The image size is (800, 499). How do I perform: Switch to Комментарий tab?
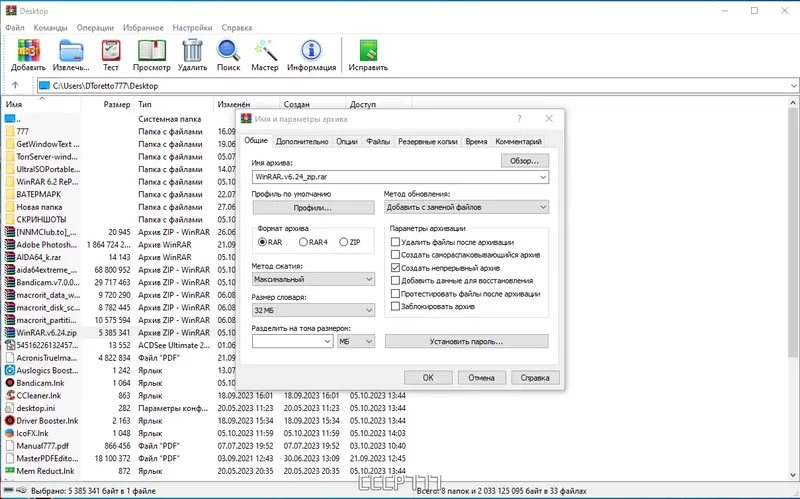[x=518, y=142]
